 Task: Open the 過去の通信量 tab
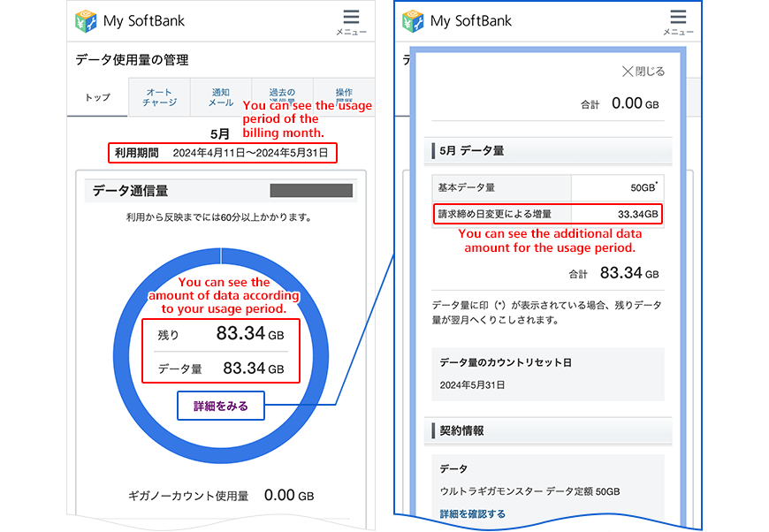point(282,97)
